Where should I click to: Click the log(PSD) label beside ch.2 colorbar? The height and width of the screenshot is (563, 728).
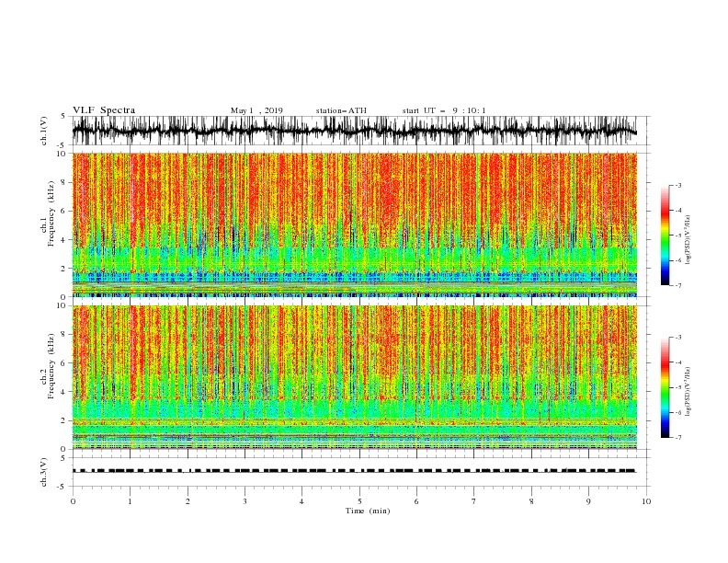tap(688, 392)
